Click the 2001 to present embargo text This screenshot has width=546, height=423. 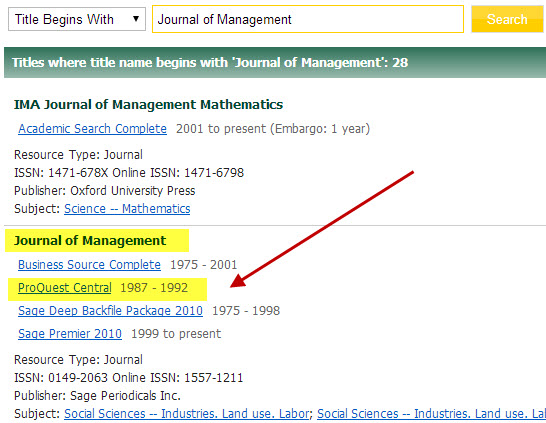point(273,129)
